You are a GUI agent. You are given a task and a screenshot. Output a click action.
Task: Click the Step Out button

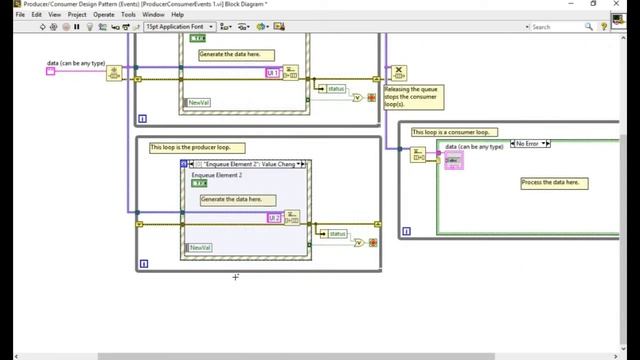pyautogui.click(x=136, y=27)
